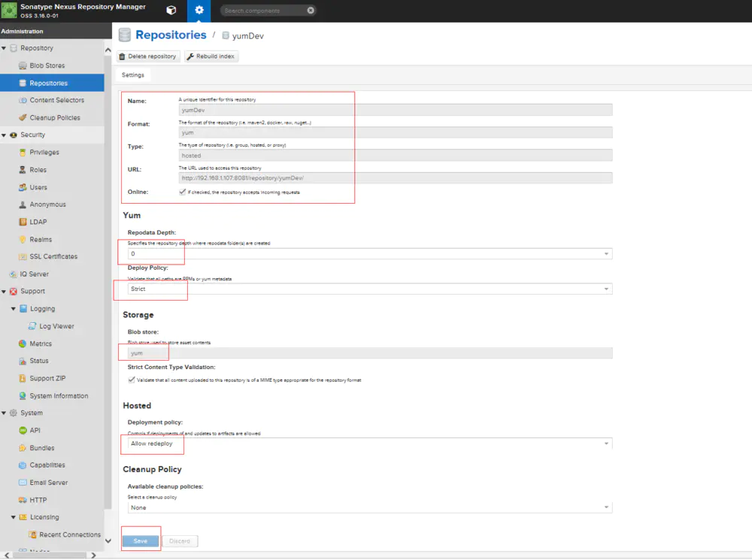
Task: Click the Email Server envelope icon
Action: click(23, 483)
